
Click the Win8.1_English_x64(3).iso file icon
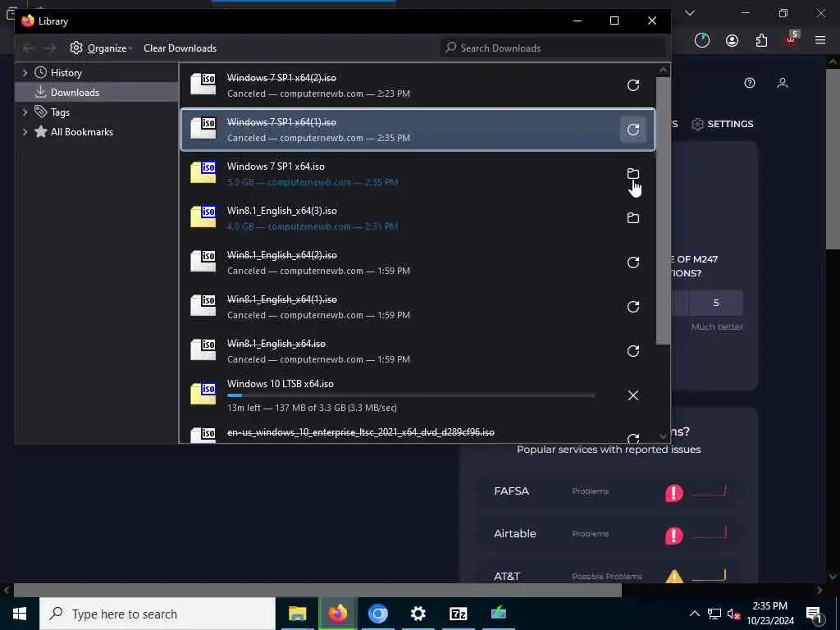click(x=203, y=217)
